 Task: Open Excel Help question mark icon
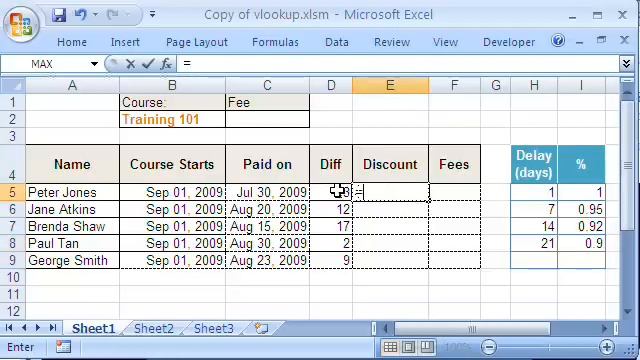tap(558, 40)
